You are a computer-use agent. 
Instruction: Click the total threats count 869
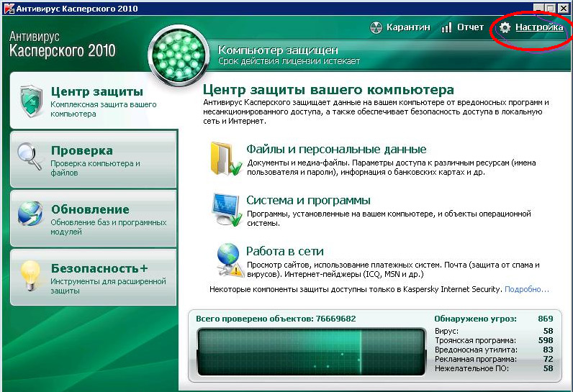pos(545,319)
